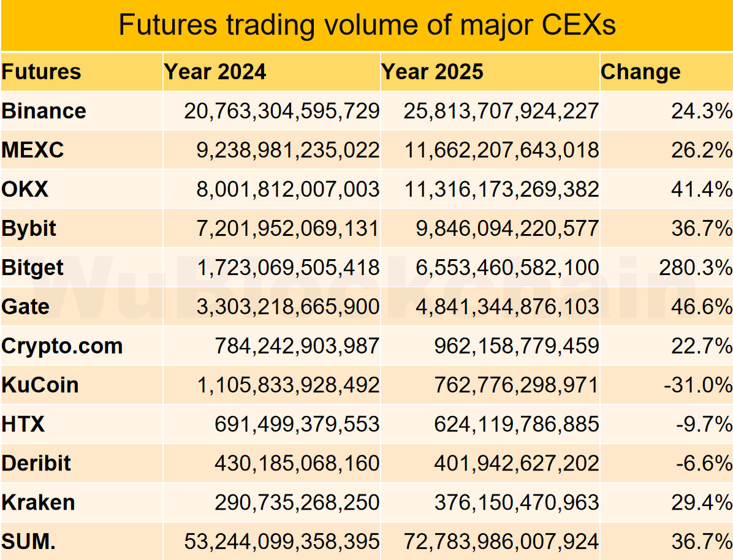This screenshot has height=560, width=733.
Task: Select the MEXC 2024 volume cell
Action: point(287,150)
